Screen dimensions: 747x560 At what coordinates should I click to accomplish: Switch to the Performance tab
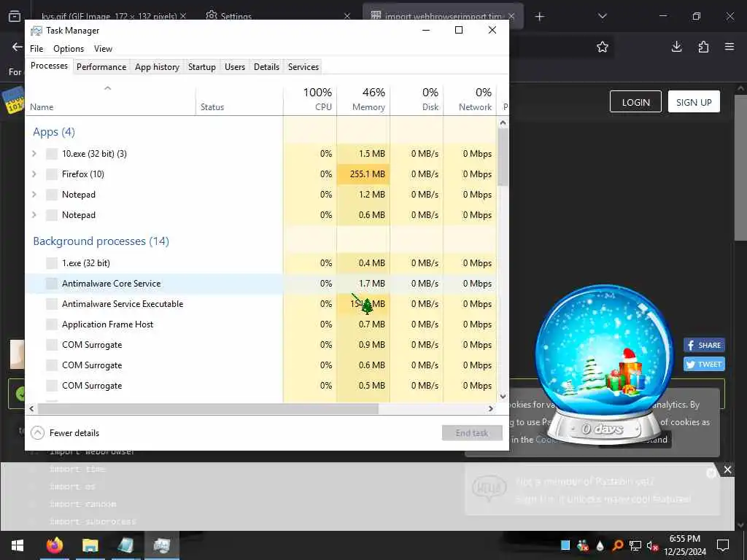(x=101, y=67)
